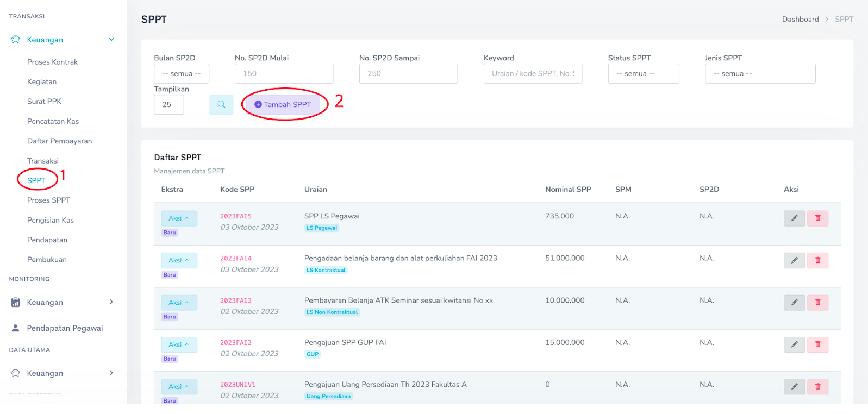Viewport: 868px width, 414px height.
Task: Delete the 2023UNIV1 row
Action: [x=817, y=386]
